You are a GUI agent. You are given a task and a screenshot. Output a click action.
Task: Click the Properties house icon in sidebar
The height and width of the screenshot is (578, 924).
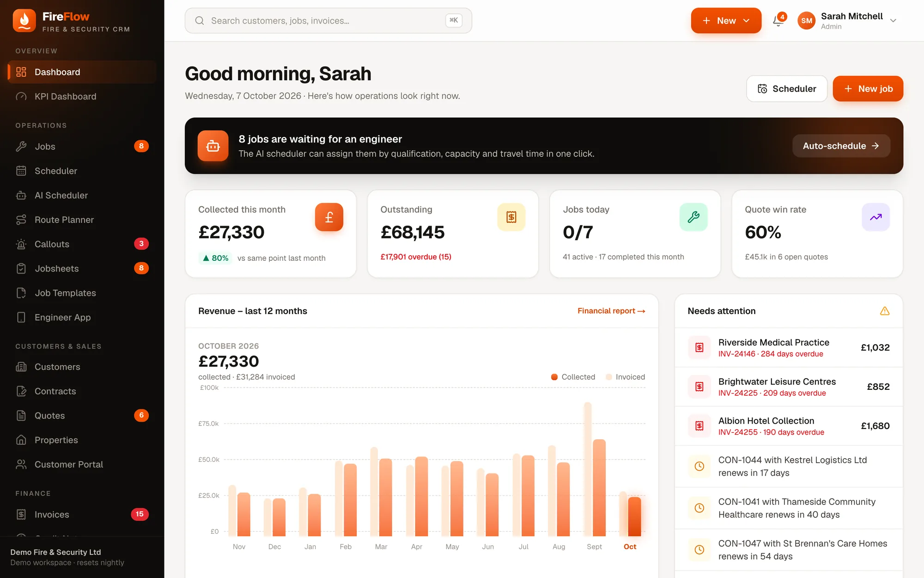[x=21, y=440]
